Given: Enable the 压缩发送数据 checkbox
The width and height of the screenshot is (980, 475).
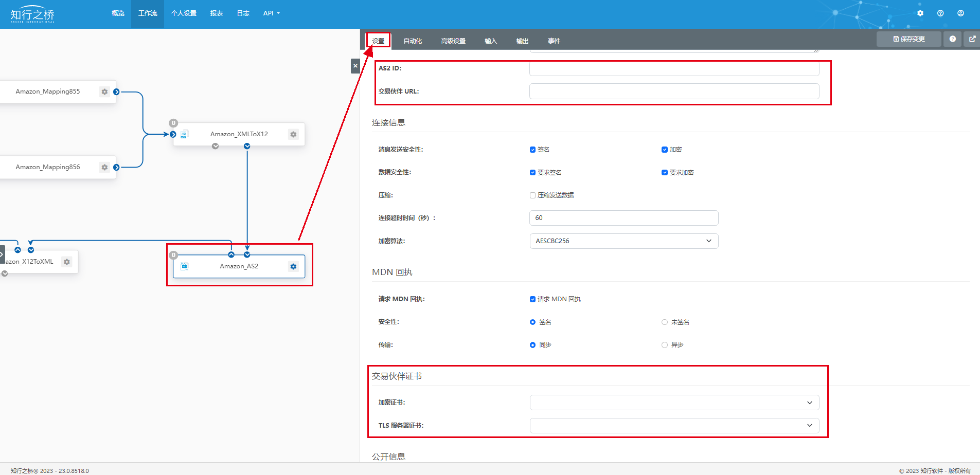Looking at the screenshot, I should pyautogui.click(x=533, y=195).
